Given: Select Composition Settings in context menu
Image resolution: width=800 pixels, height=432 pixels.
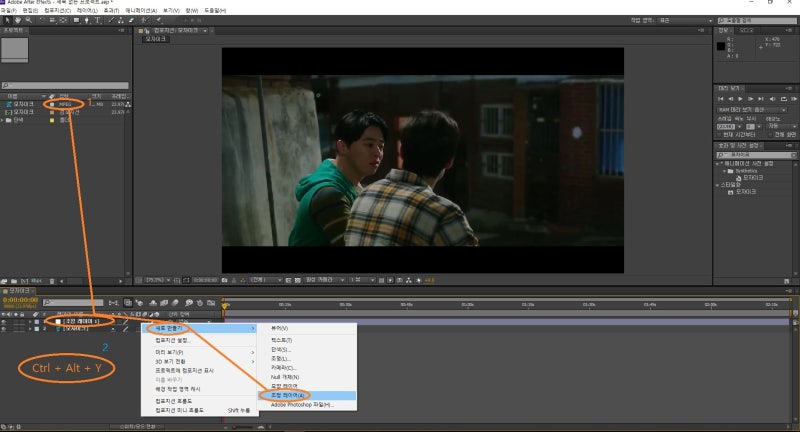Looking at the screenshot, I should tap(199, 340).
